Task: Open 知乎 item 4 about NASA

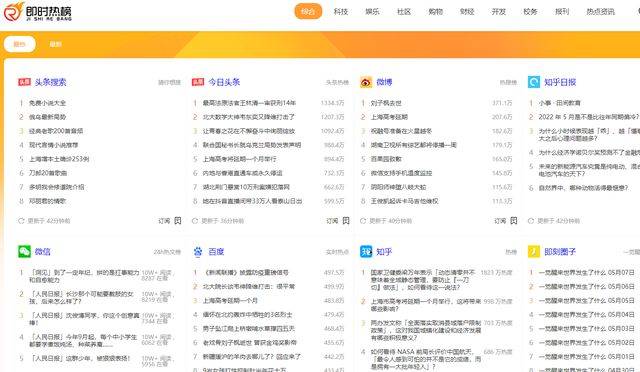Action: click(426, 359)
